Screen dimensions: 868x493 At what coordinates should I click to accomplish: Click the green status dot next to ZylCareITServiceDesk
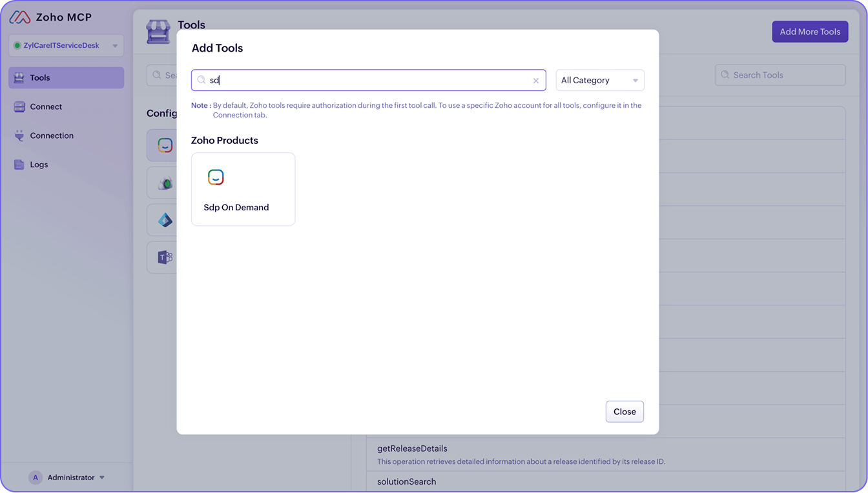pyautogui.click(x=16, y=45)
